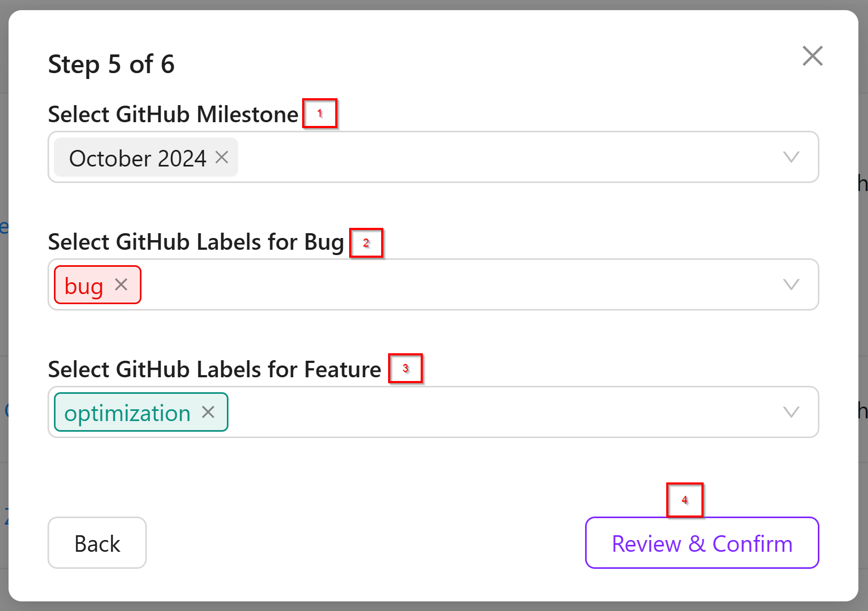Open the Bug labels dropdown chevron
Viewport: 868px width, 611px height.
point(791,284)
